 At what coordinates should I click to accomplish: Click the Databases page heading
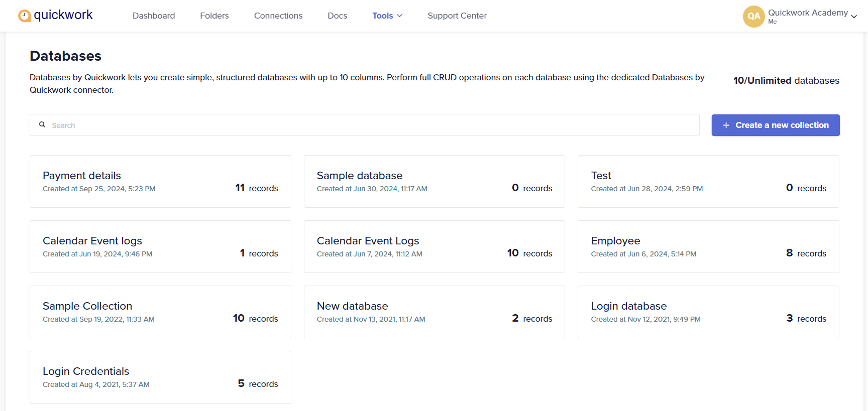click(x=65, y=56)
